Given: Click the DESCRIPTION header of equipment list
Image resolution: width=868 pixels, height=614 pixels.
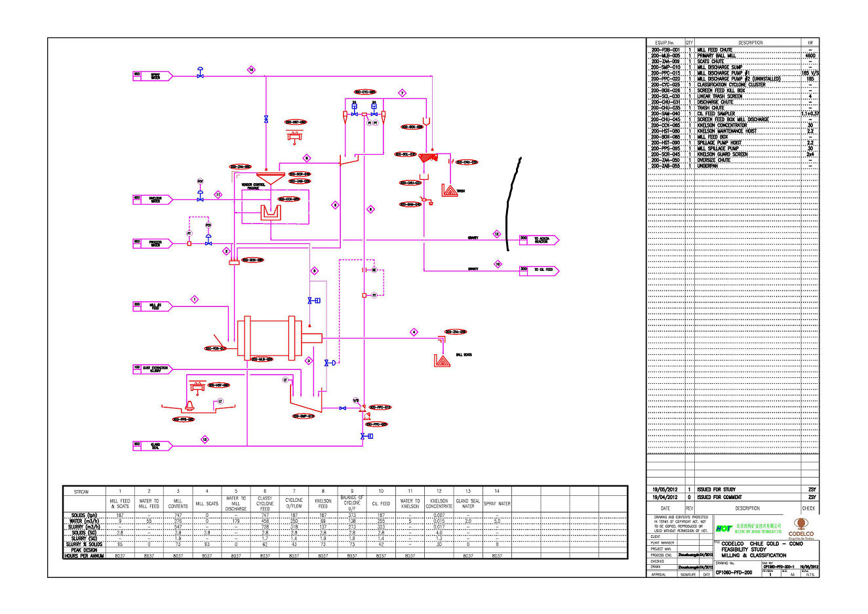Looking at the screenshot, I should (x=750, y=43).
